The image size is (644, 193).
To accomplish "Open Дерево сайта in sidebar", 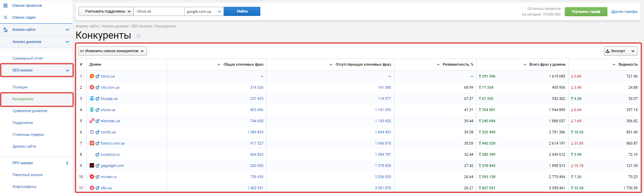I will (24, 146).
